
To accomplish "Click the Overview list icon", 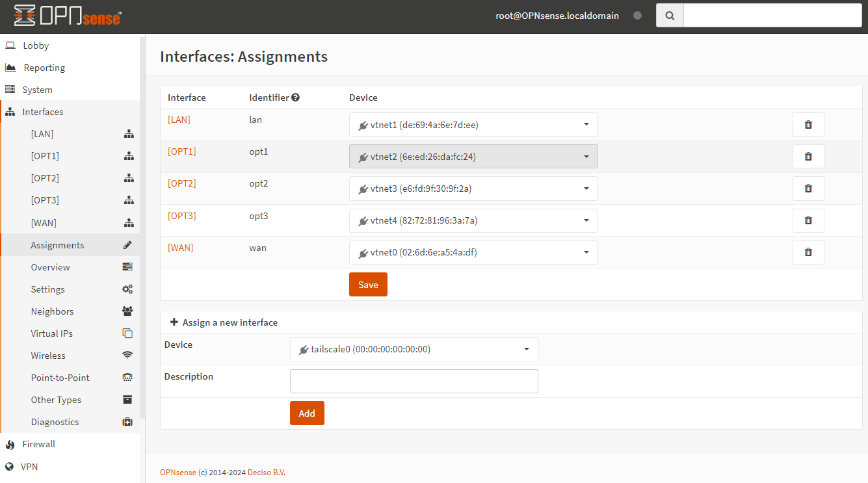I will coord(127,267).
